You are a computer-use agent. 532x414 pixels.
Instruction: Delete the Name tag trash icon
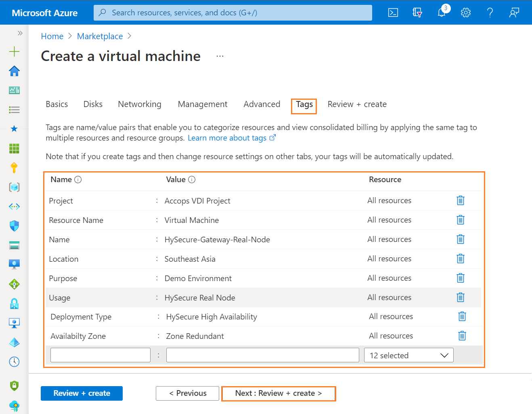tap(461, 239)
